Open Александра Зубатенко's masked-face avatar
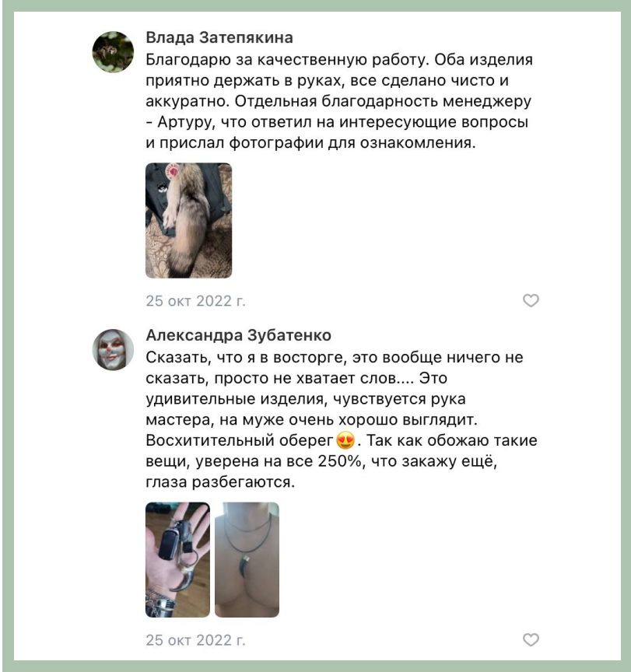This screenshot has width=631, height=672. point(113,349)
